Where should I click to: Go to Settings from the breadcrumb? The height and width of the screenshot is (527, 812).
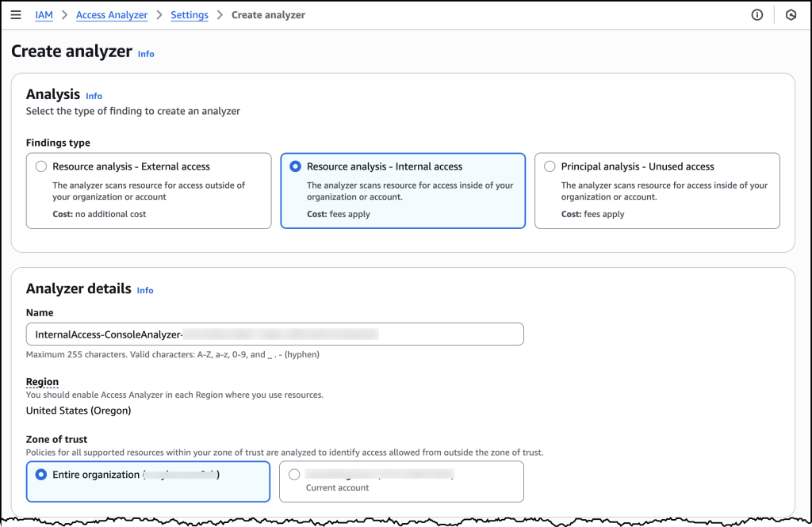pos(190,14)
